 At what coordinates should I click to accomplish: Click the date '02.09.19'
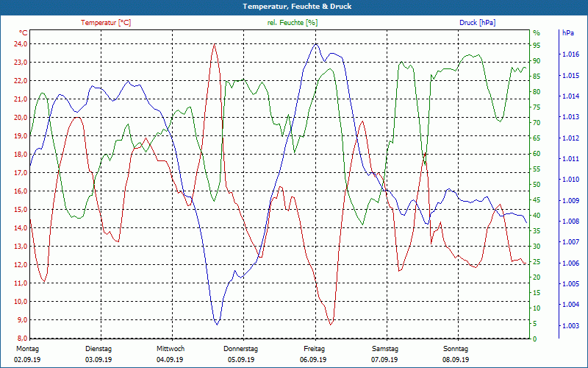click(27, 360)
